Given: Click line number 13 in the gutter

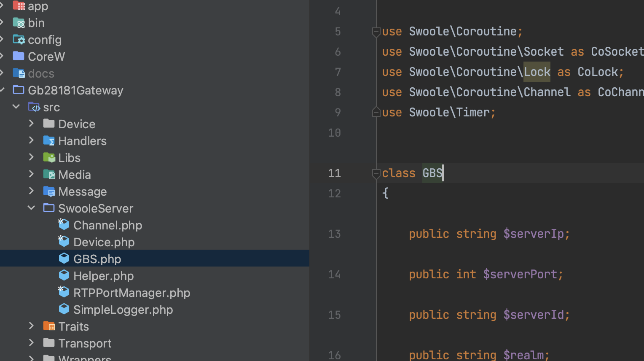Looking at the screenshot, I should click(x=334, y=234).
